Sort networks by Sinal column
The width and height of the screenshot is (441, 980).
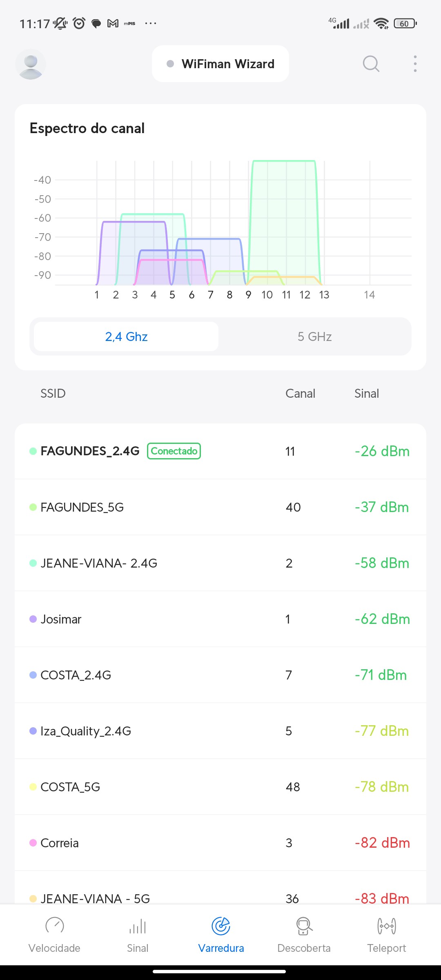tap(366, 393)
